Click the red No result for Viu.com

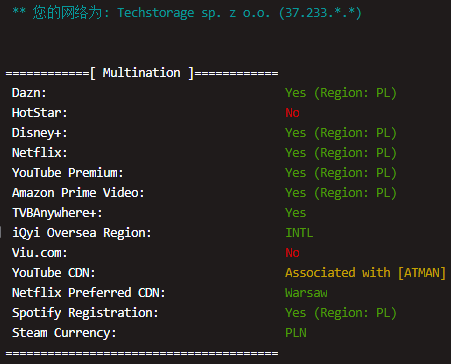click(x=292, y=253)
